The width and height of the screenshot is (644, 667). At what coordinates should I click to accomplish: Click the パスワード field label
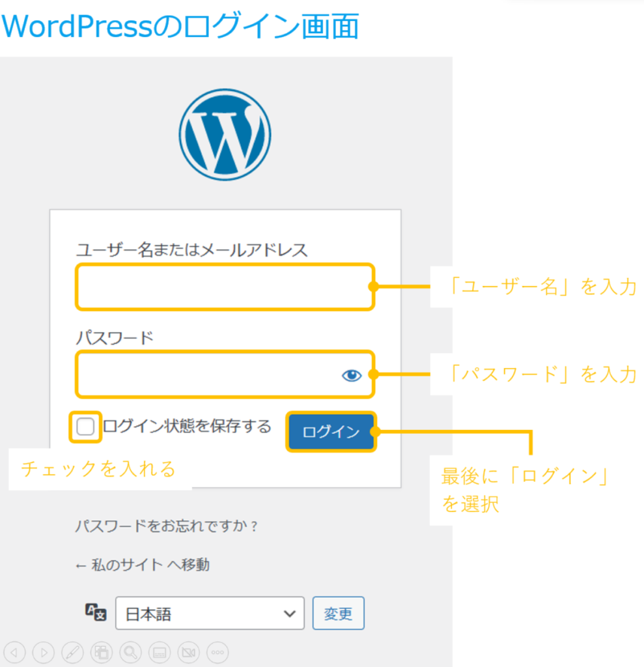click(115, 338)
